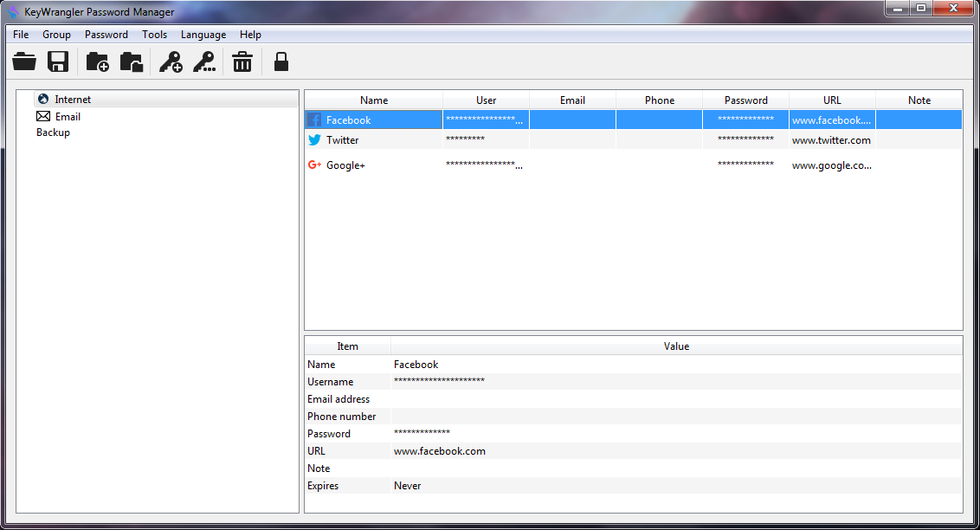Select the Twitter entry name
The image size is (980, 530).
point(343,140)
